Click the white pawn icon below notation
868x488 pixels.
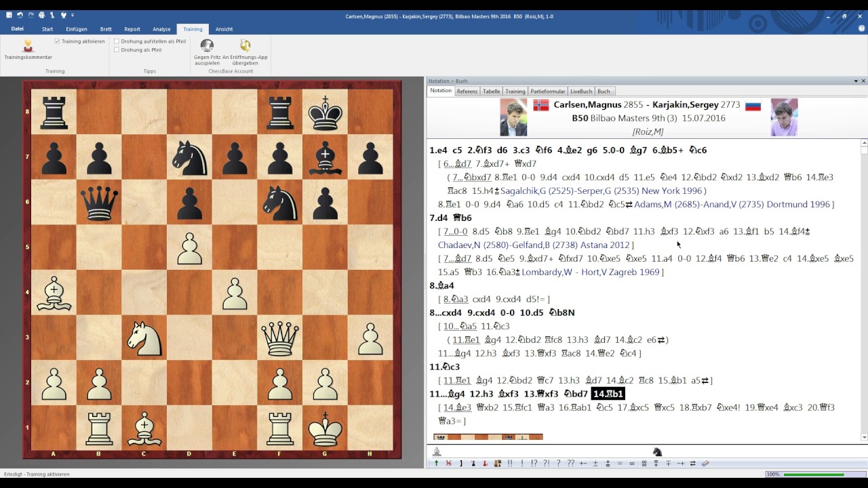437,452
